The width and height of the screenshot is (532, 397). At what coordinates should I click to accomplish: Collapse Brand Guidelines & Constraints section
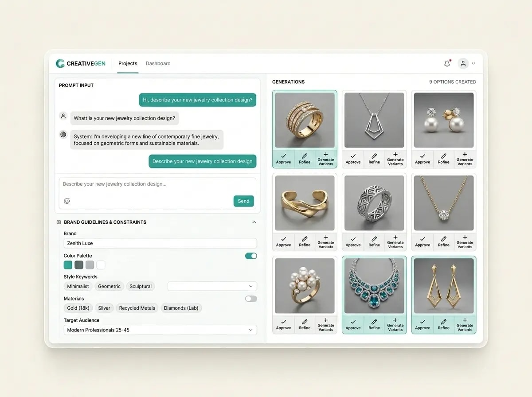pyautogui.click(x=254, y=222)
